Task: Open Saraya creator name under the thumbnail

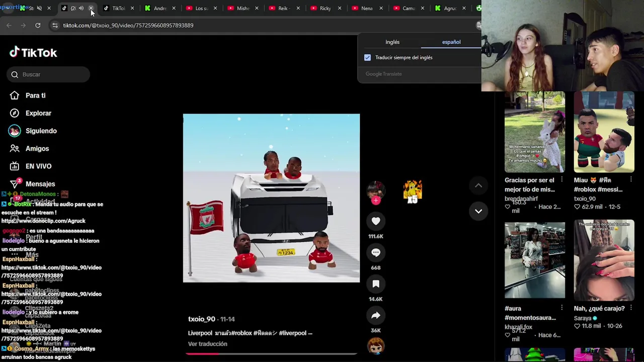Action: click(x=583, y=318)
